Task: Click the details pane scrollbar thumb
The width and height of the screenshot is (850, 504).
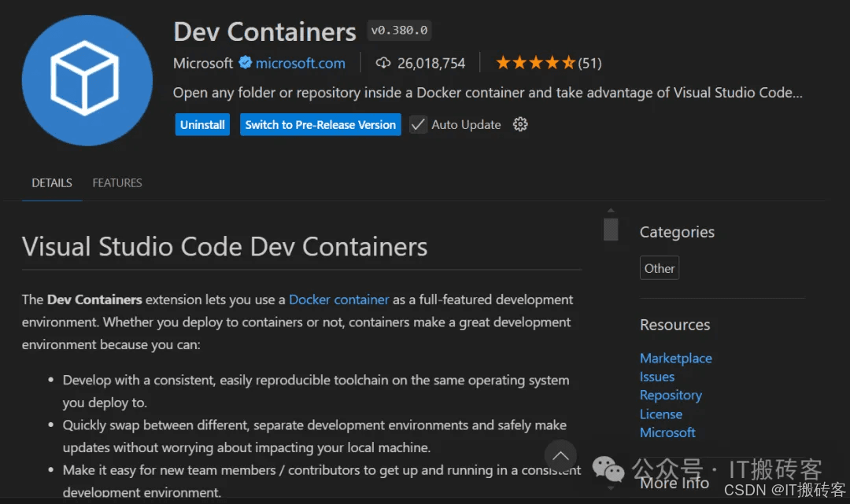Action: point(611,229)
